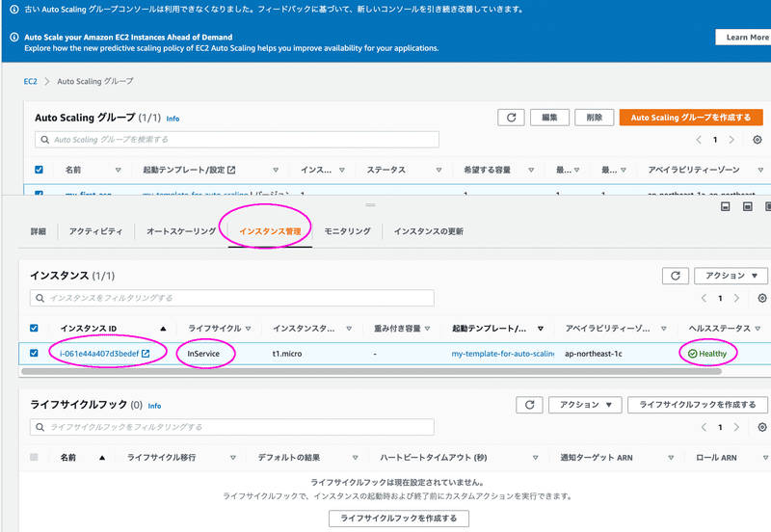The height and width of the screenshot is (532, 771).
Task: Click breadcrumb chevron after EC2
Action: pyautogui.click(x=47, y=81)
